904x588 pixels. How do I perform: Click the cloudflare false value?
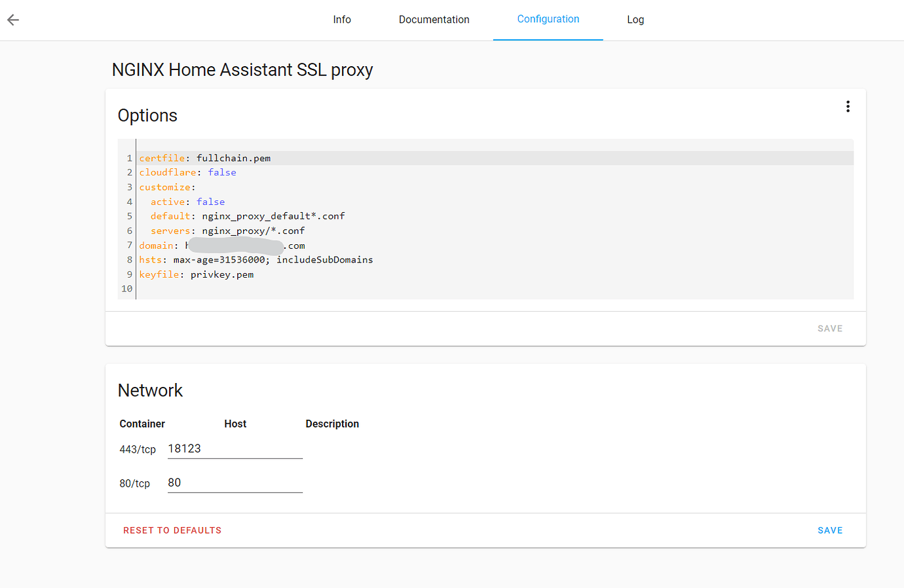tap(221, 172)
